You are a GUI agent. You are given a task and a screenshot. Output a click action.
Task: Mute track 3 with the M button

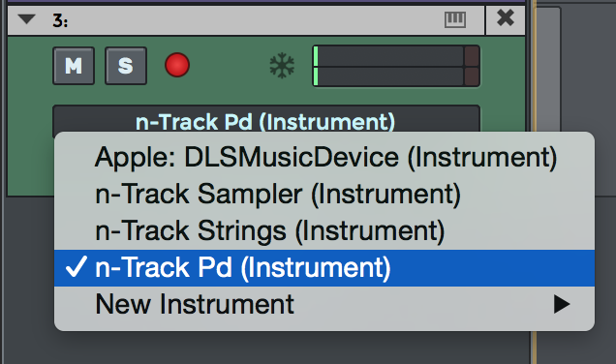coord(74,66)
